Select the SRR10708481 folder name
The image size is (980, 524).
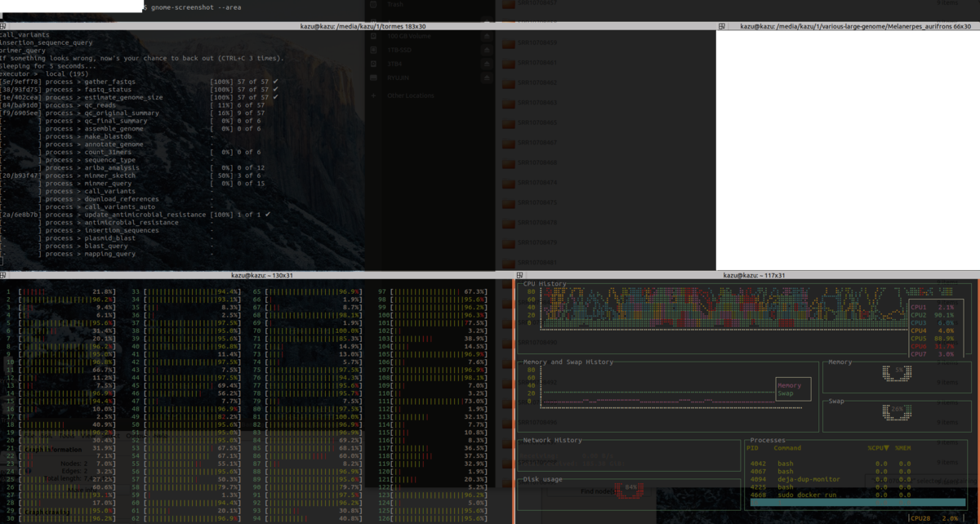pos(537,262)
